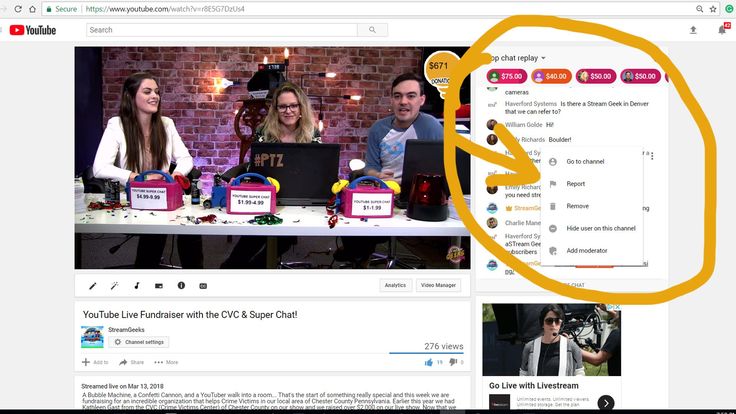Screen dimensions: 736x414
Task: Click the Channel settings button
Action: click(138, 342)
